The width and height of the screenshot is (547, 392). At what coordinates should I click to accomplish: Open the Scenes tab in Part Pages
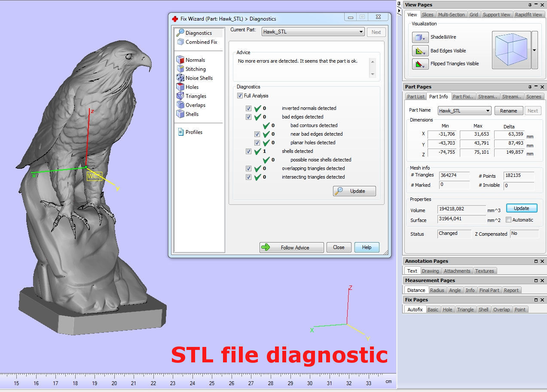pyautogui.click(x=534, y=97)
